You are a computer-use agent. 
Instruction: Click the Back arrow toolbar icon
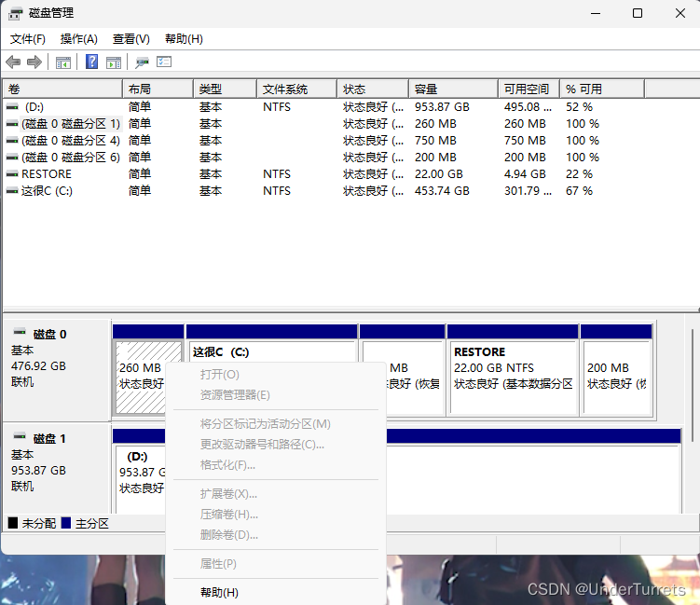tap(13, 62)
